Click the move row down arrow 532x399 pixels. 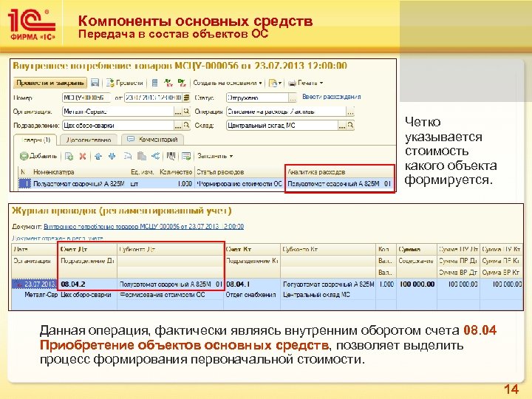click(x=112, y=156)
